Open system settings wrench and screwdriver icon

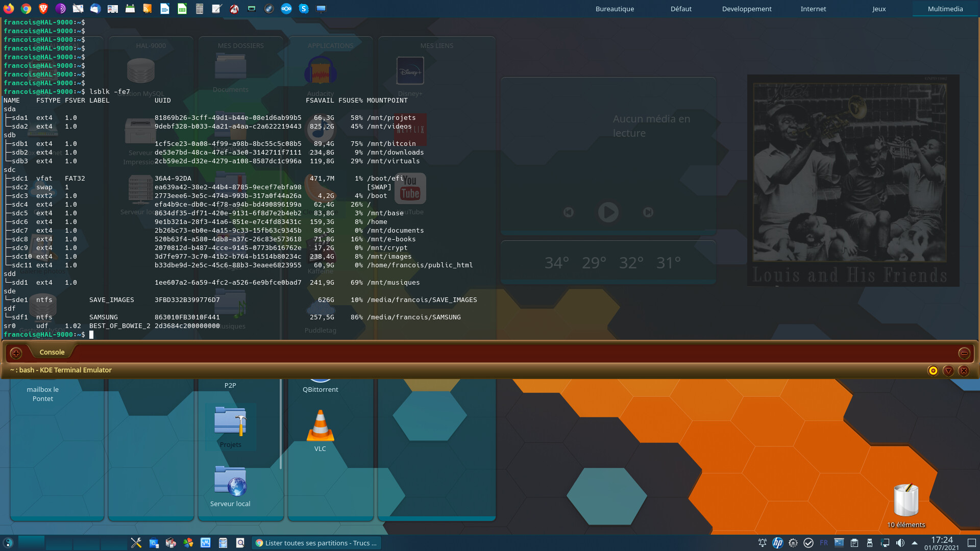tap(136, 543)
